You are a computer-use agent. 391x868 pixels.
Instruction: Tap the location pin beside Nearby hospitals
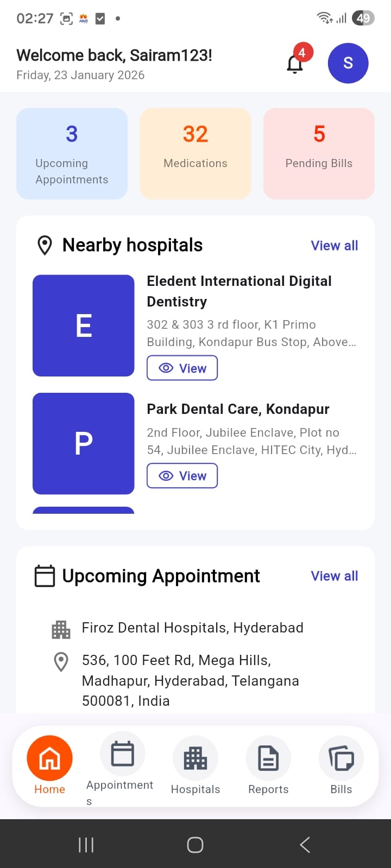pyautogui.click(x=45, y=245)
